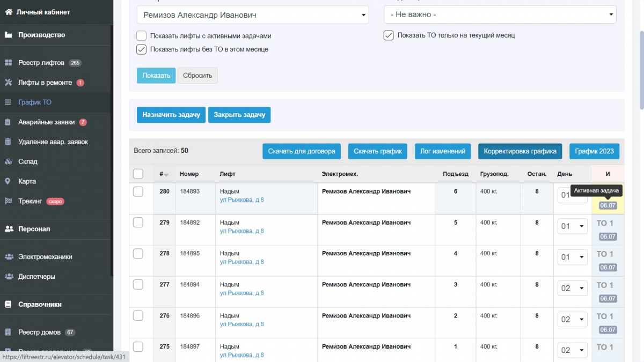
Task: Select График ТО in the sidebar
Action: coord(35,102)
